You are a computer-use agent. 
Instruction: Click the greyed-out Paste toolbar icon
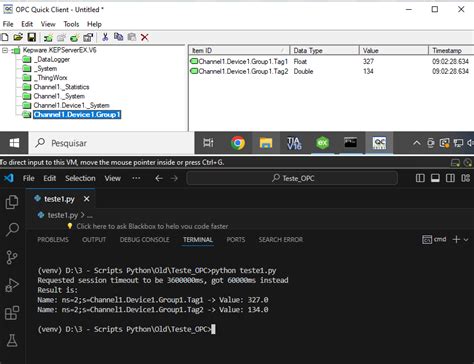[132, 37]
